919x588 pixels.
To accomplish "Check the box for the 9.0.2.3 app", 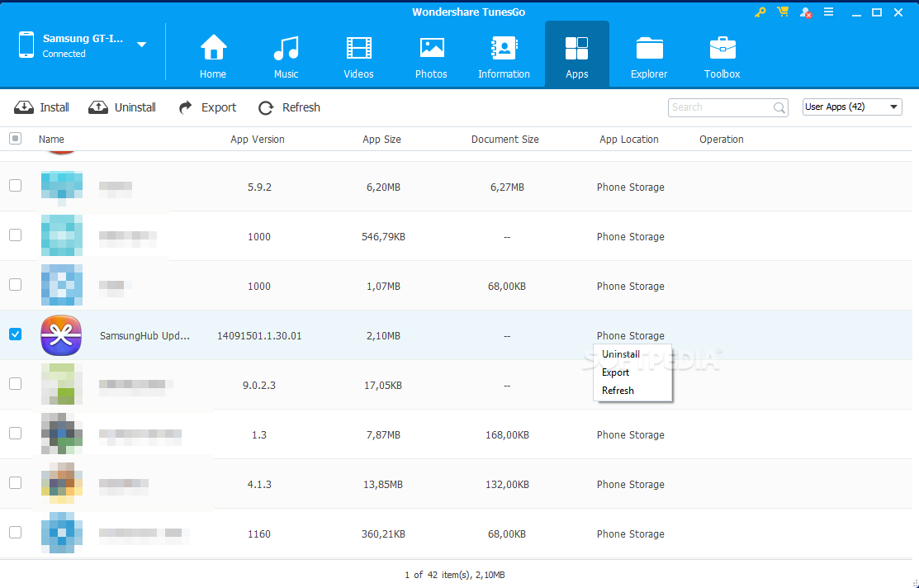I will pyautogui.click(x=15, y=383).
